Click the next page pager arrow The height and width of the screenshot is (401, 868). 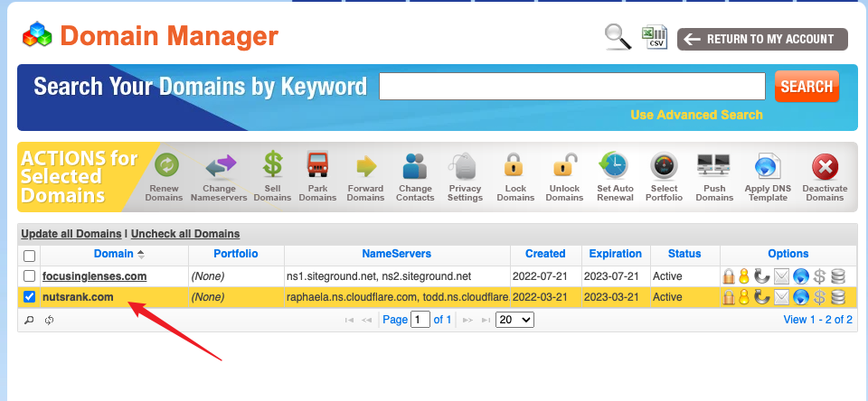pyautogui.click(x=467, y=320)
